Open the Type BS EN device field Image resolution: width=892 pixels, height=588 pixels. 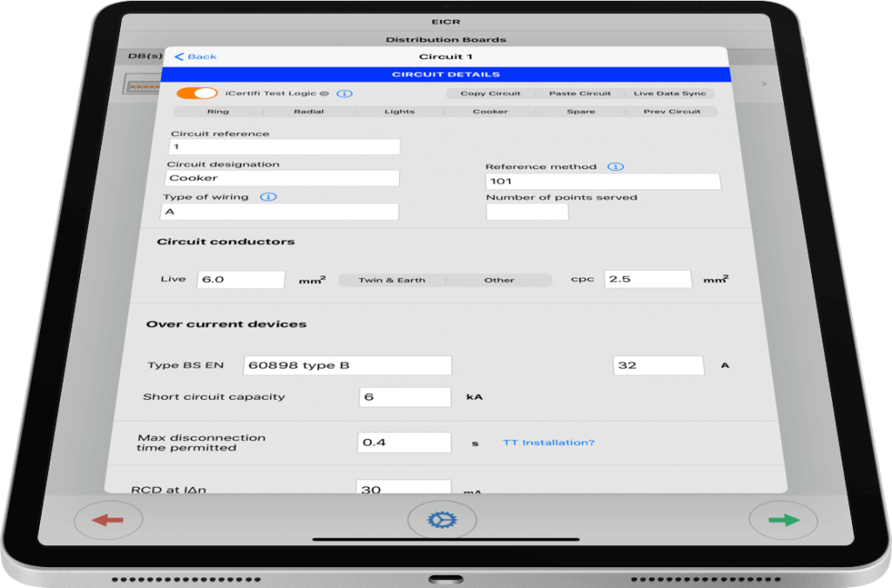click(x=348, y=365)
